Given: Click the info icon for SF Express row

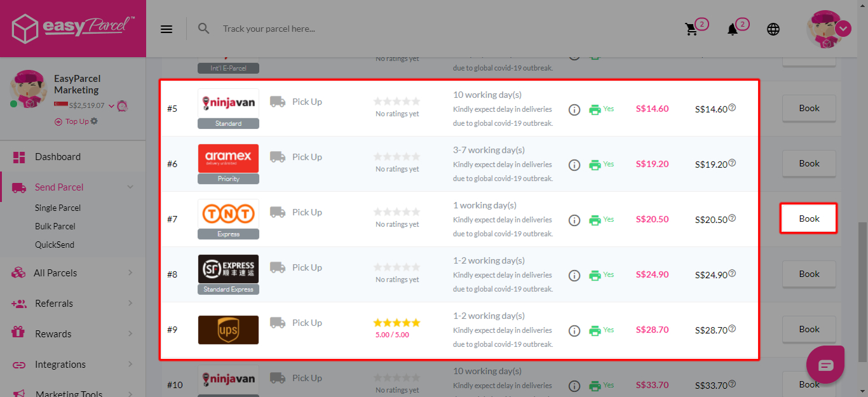Looking at the screenshot, I should [574, 275].
